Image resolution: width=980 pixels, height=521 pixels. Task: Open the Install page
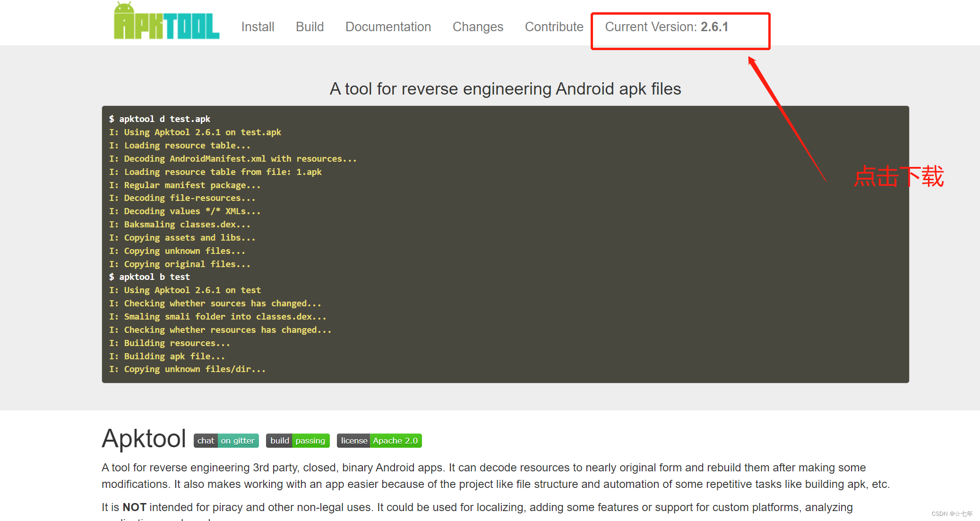pyautogui.click(x=258, y=27)
